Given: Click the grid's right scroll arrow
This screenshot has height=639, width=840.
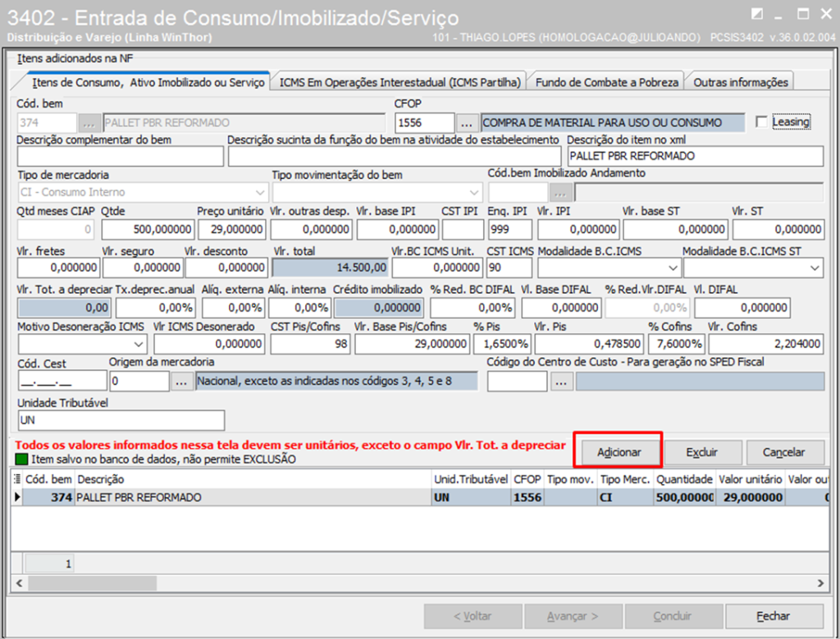Looking at the screenshot, I should (x=817, y=582).
